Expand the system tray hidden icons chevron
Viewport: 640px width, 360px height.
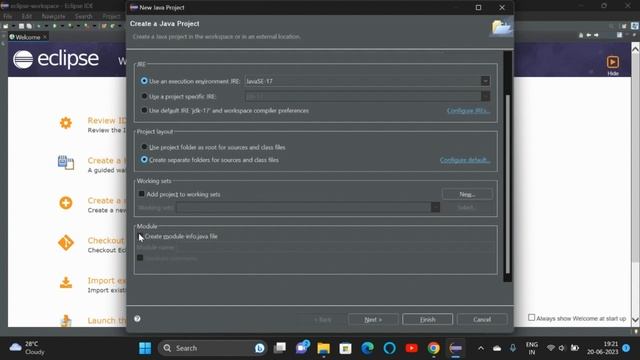pos(481,348)
